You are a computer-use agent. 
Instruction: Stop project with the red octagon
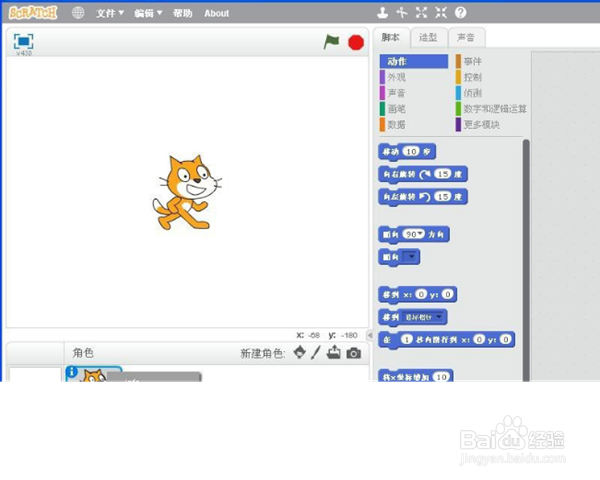[356, 42]
